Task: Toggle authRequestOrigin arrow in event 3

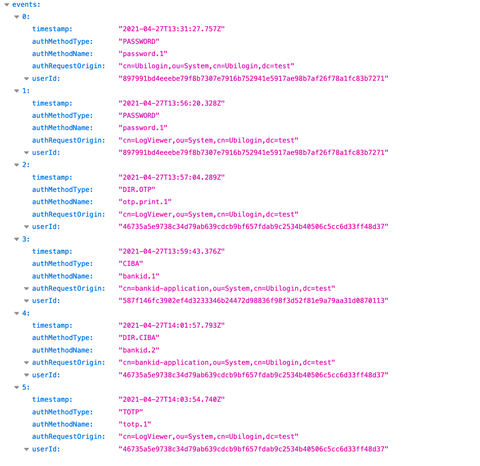Action: coord(27,288)
